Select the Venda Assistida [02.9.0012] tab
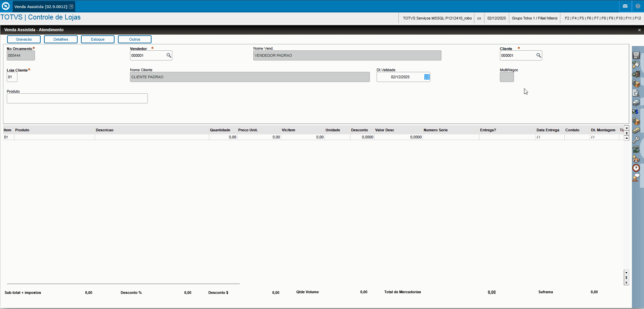The width and height of the screenshot is (644, 309). tap(41, 6)
